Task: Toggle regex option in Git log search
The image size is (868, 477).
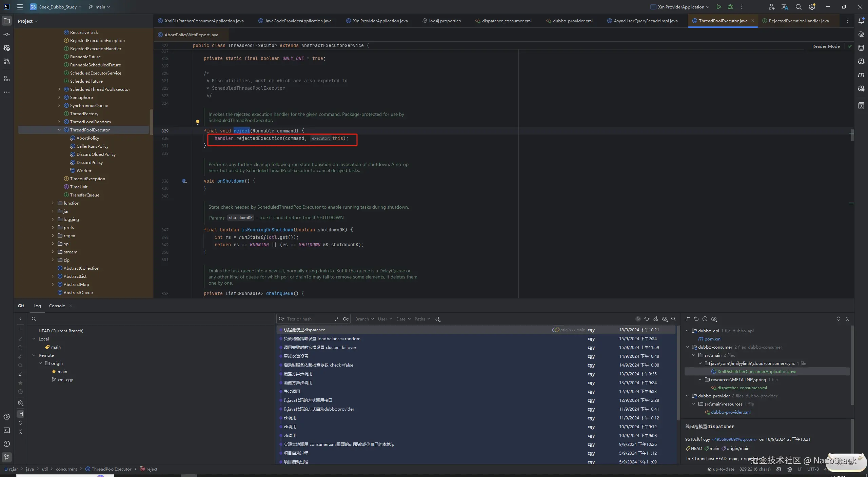Action: point(337,319)
